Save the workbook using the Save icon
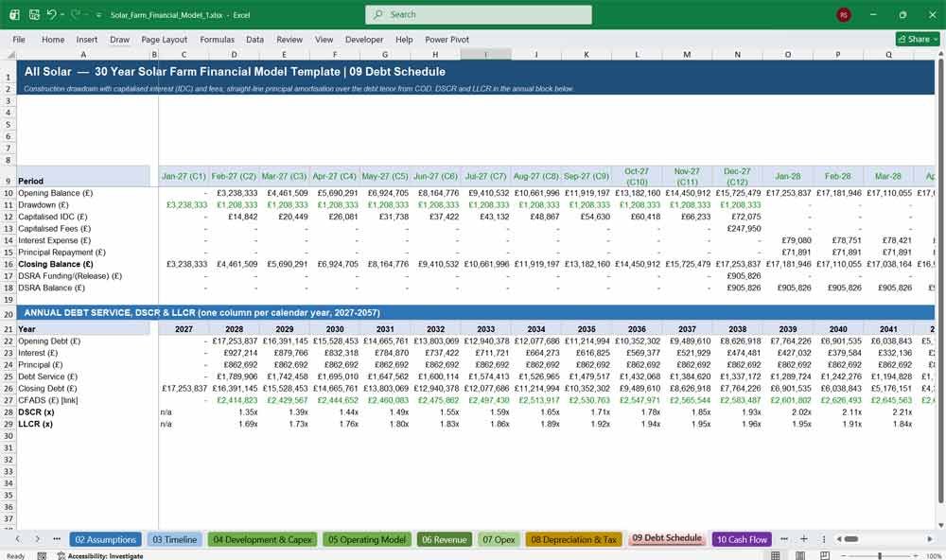Viewport: 946px width, 560px height. [x=34, y=14]
